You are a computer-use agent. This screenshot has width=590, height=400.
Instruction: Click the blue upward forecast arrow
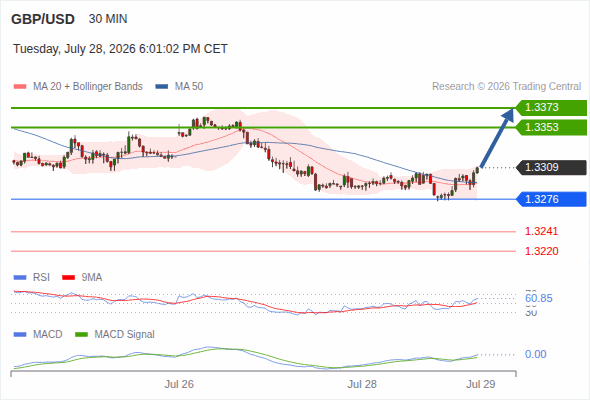(x=497, y=138)
